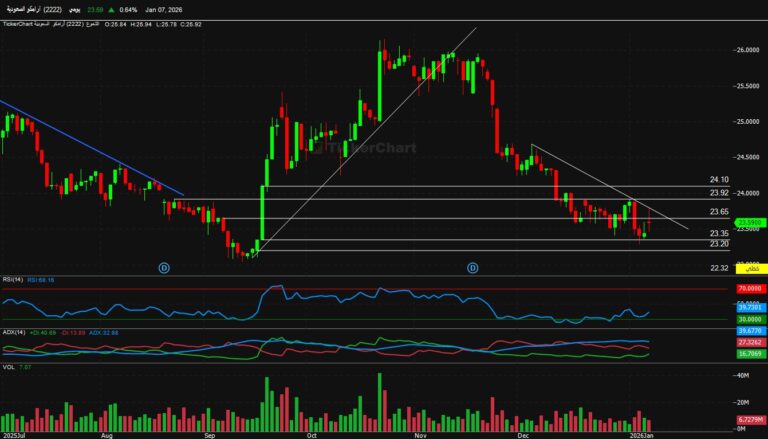The image size is (768, 439).
Task: Click the second D dividend marker near November
Action: click(472, 268)
